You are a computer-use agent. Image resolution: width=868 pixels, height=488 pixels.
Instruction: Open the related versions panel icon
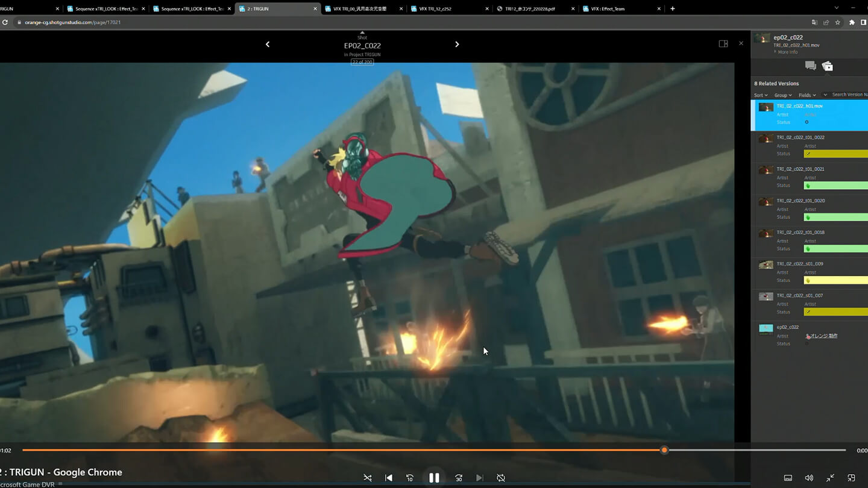click(828, 66)
